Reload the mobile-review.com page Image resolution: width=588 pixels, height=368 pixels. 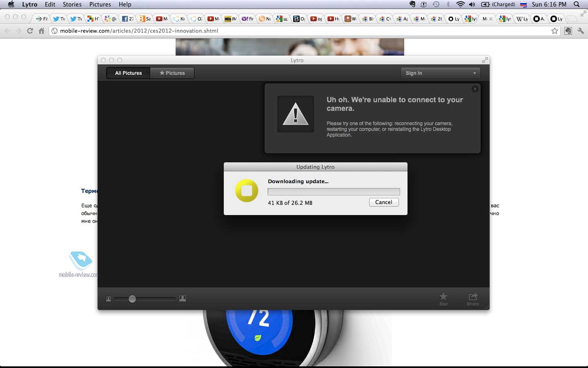pos(30,31)
